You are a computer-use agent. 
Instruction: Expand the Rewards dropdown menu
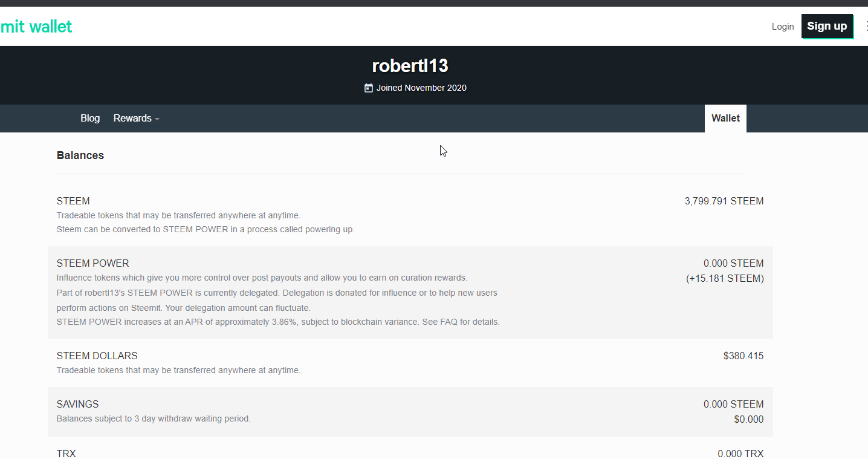click(137, 119)
